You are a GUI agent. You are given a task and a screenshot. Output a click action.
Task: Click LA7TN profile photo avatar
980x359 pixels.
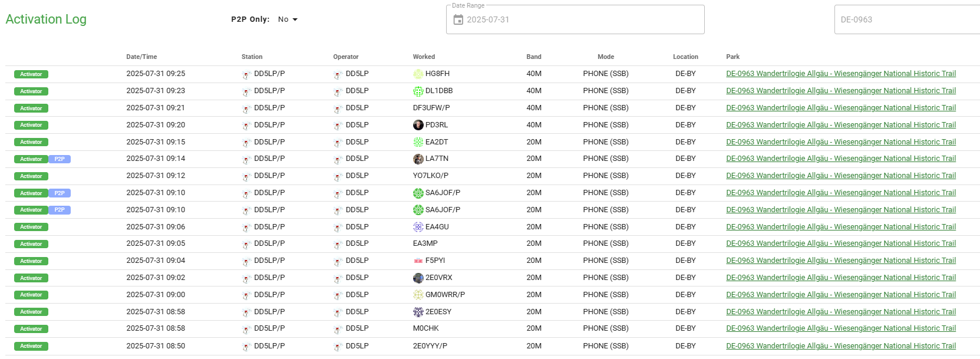[x=418, y=159]
